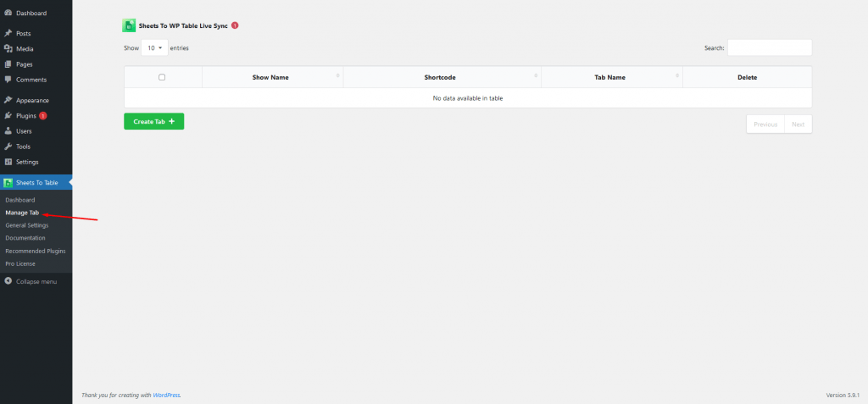Click the Appearance brush icon
The image size is (868, 404).
tap(8, 100)
